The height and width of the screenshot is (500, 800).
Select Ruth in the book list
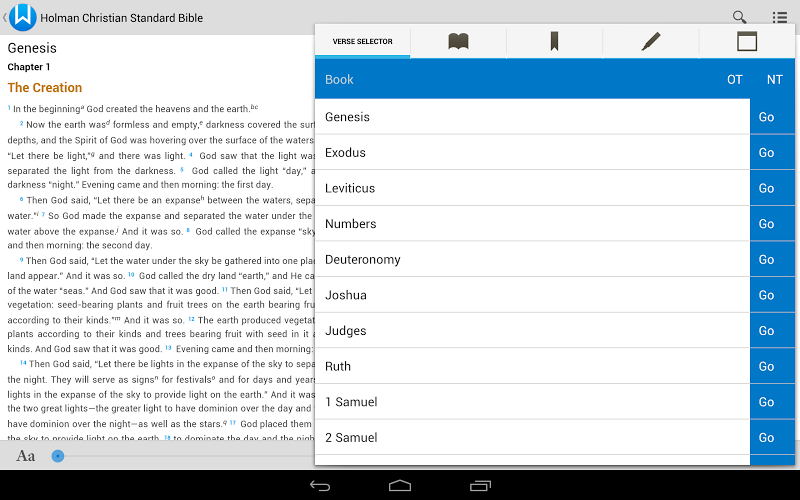point(532,366)
